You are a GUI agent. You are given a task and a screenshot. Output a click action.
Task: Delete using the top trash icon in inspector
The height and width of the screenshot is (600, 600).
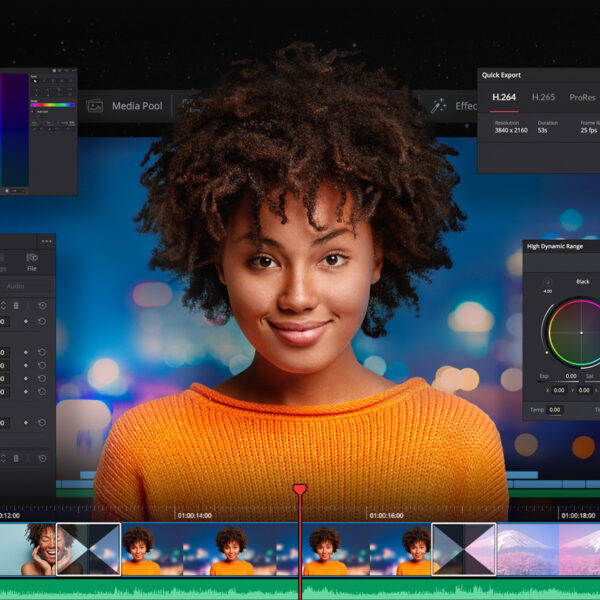[x=16, y=305]
